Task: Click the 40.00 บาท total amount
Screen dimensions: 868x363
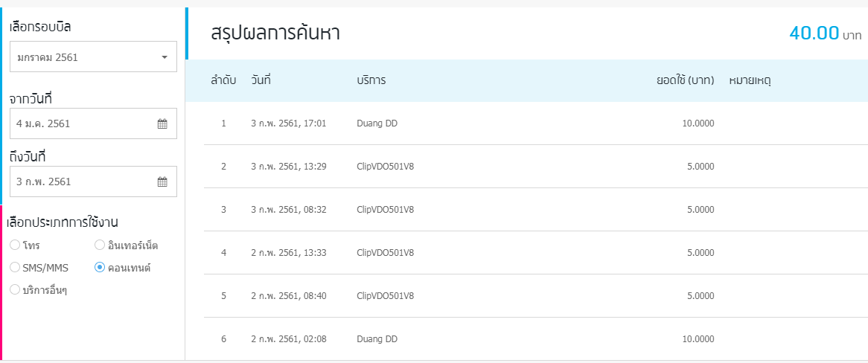Action: tap(826, 33)
